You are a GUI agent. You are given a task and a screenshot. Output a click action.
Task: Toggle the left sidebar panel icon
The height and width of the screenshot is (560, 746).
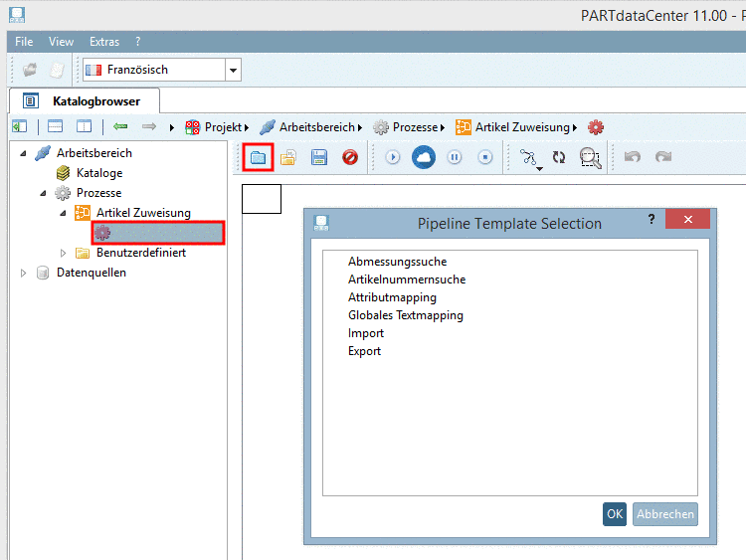[x=20, y=126]
